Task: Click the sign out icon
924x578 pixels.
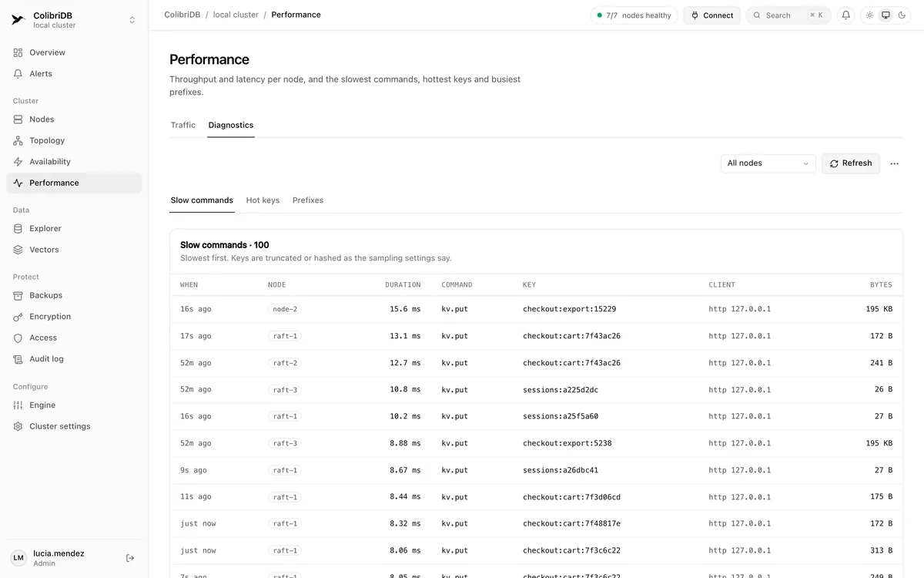Action: pyautogui.click(x=130, y=558)
